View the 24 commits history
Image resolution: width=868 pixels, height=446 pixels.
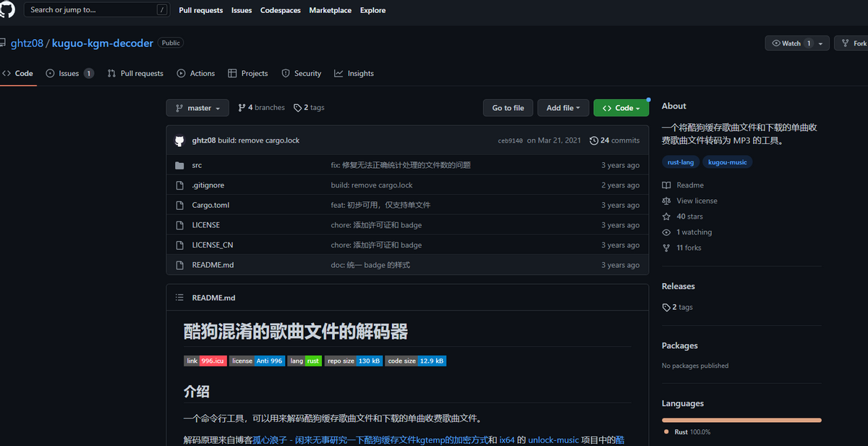pos(615,140)
